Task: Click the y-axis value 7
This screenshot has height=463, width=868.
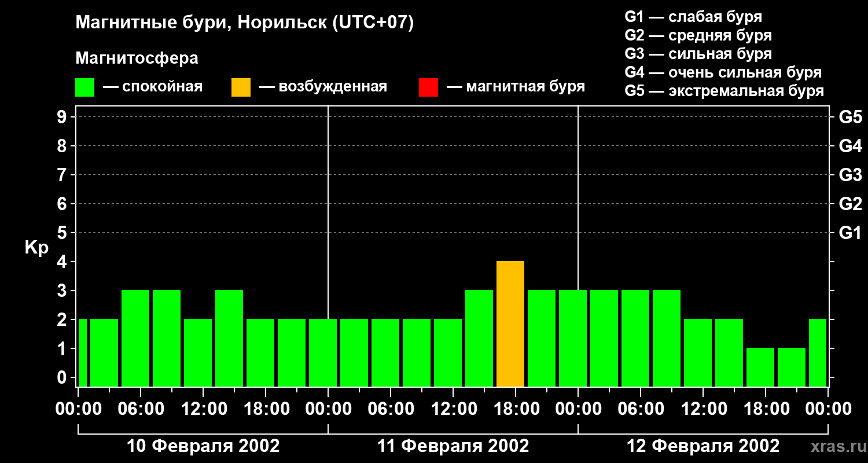Action: pos(63,175)
